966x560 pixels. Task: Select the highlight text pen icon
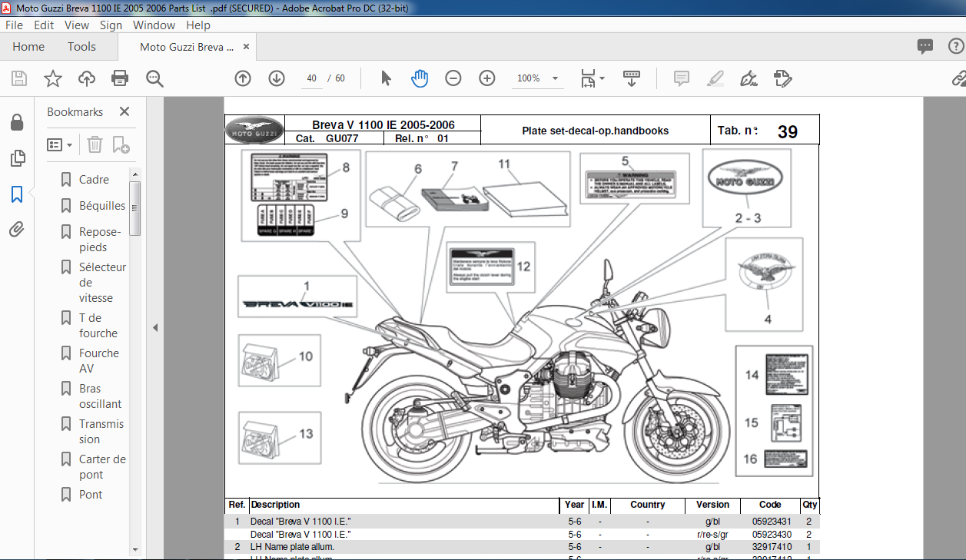pos(715,78)
